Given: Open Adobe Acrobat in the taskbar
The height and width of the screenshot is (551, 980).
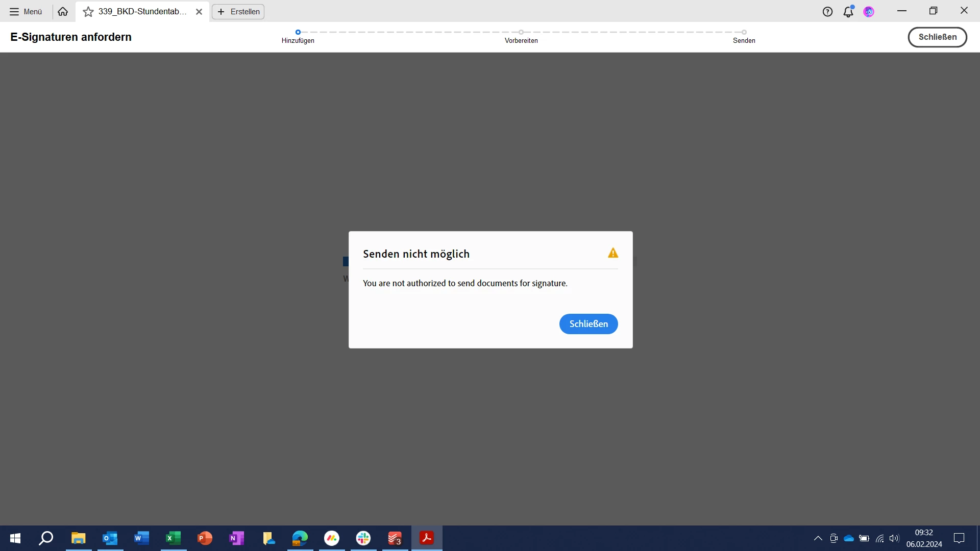Looking at the screenshot, I should (x=427, y=538).
